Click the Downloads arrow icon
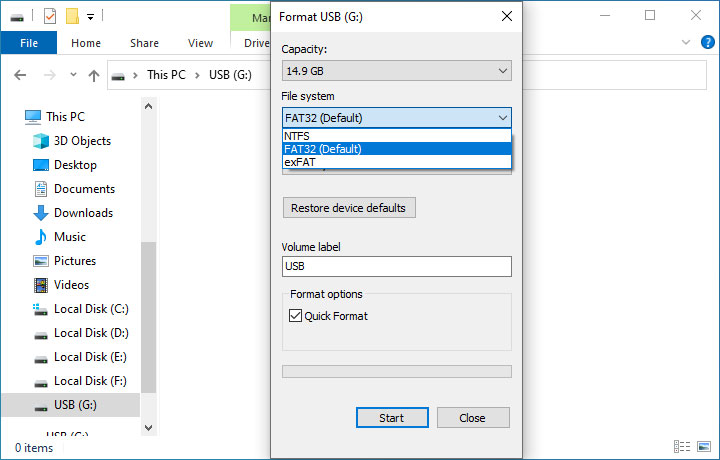 41,213
